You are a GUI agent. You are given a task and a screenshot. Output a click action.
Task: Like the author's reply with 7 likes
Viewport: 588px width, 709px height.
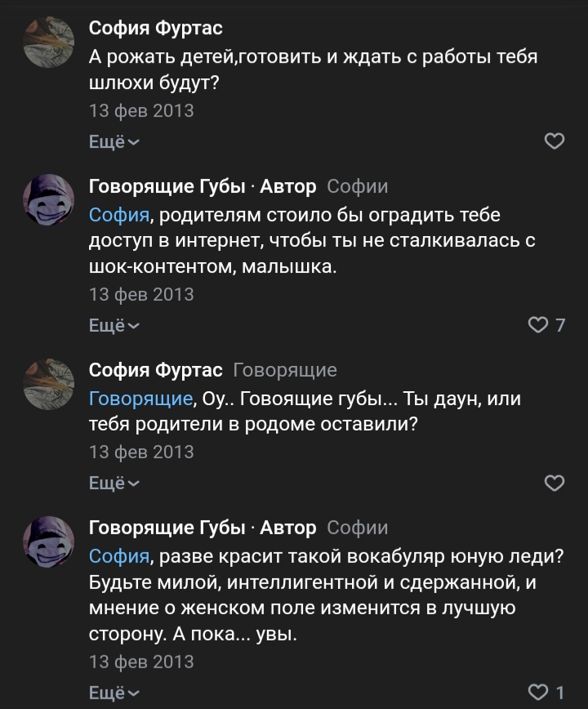coord(537,325)
